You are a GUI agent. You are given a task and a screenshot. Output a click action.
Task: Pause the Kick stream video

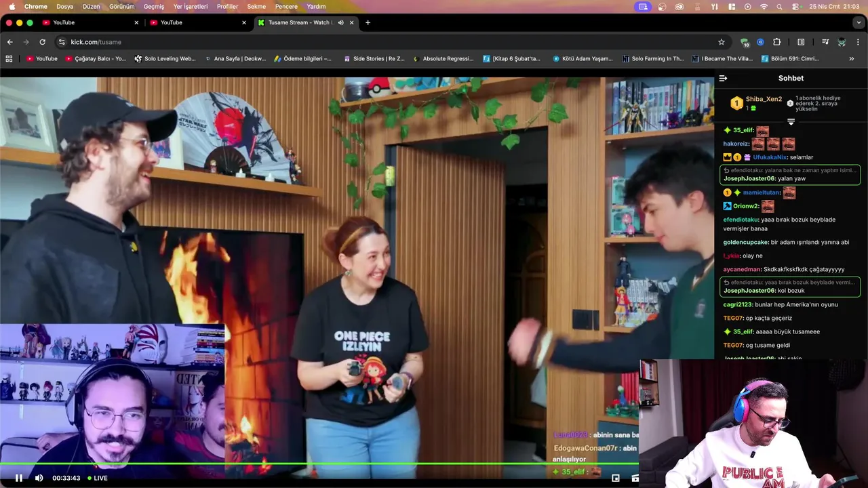coord(19,478)
